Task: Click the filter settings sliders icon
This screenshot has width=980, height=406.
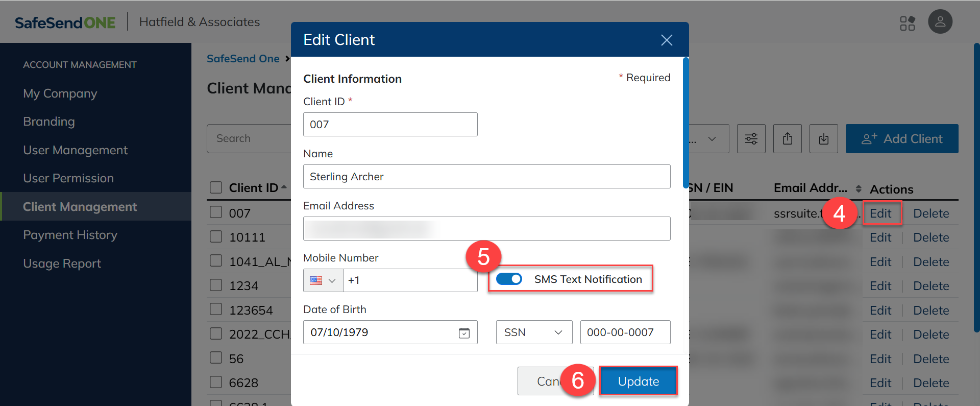Action: pyautogui.click(x=751, y=139)
